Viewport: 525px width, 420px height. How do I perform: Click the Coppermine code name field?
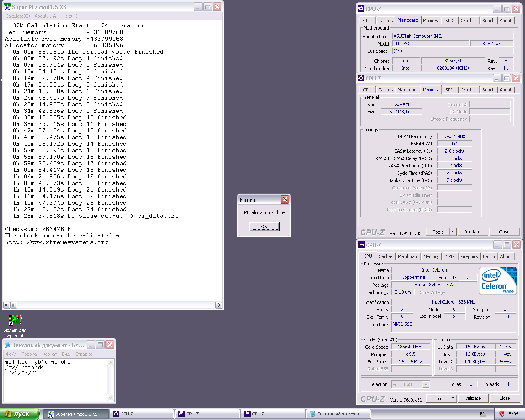click(413, 278)
